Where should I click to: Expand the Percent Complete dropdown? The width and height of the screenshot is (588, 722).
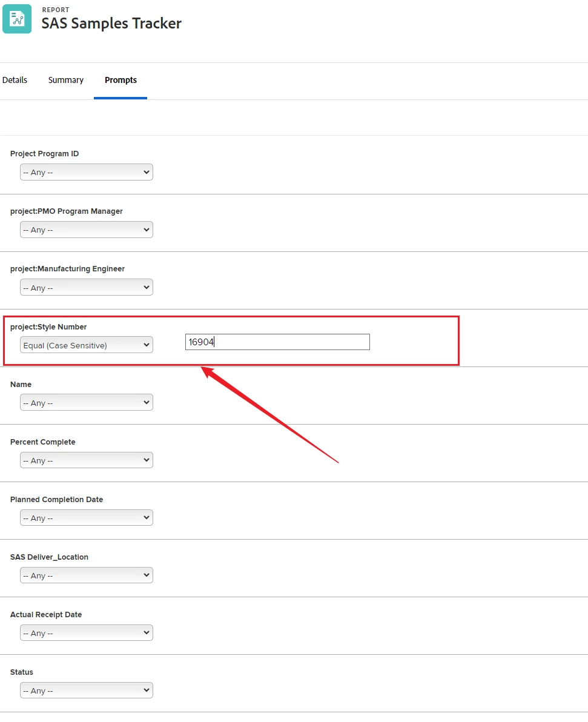point(87,460)
